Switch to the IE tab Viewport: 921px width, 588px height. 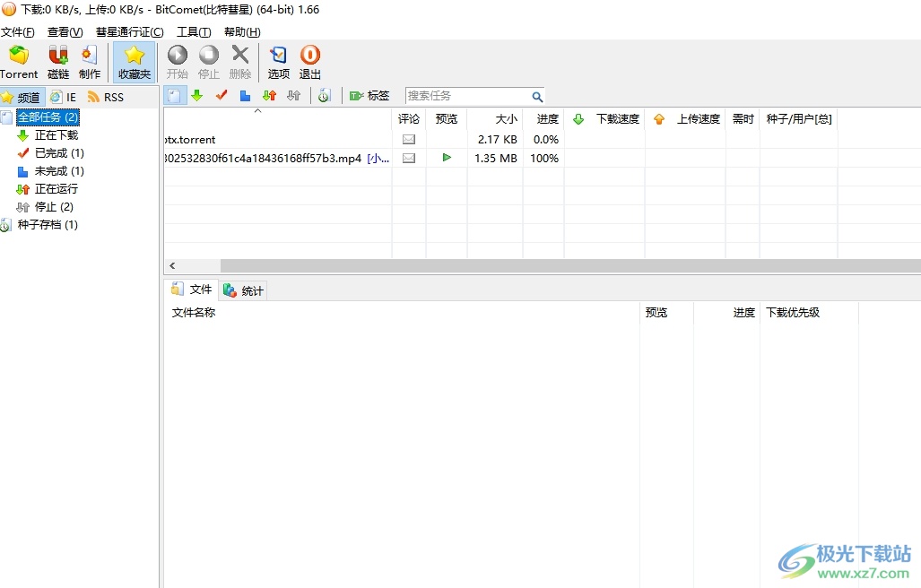tap(64, 97)
